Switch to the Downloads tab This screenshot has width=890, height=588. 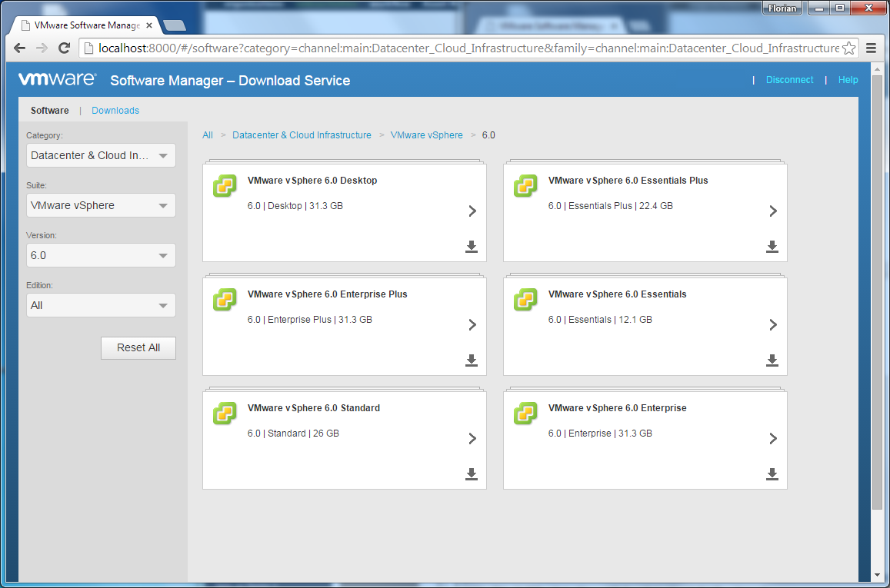[x=115, y=111]
